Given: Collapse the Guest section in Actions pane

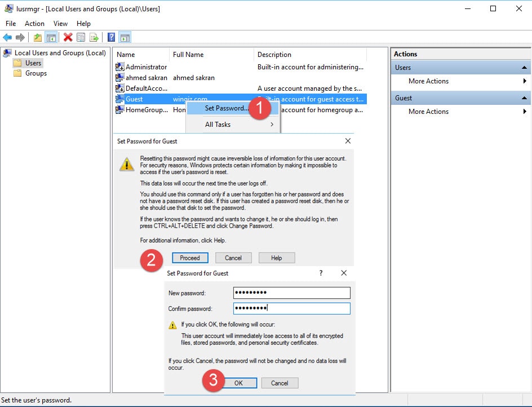Looking at the screenshot, I should pos(524,98).
